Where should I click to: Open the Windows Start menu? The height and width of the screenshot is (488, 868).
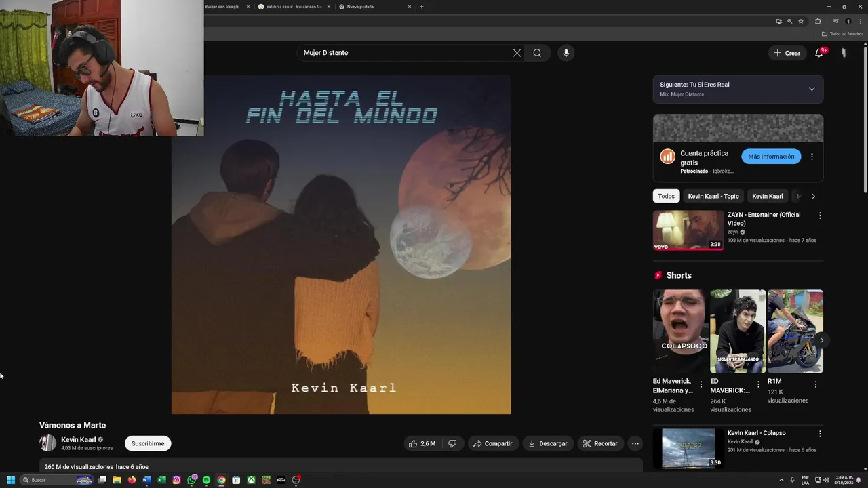click(10, 480)
